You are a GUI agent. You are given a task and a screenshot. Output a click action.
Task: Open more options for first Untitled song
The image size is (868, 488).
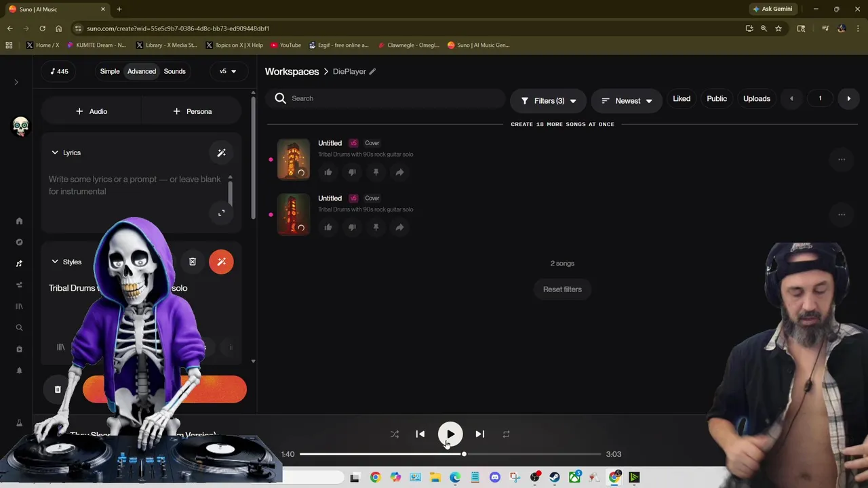click(842, 160)
